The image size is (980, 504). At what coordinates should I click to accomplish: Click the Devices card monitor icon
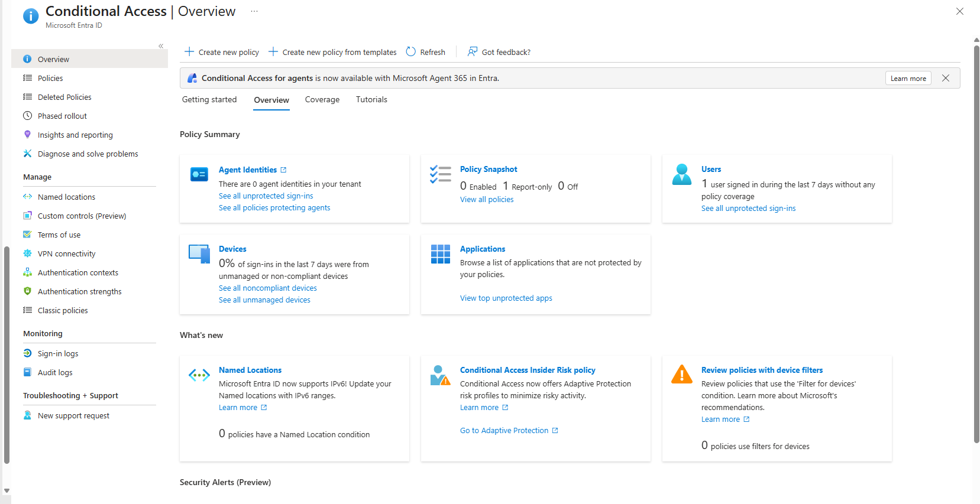pyautogui.click(x=199, y=253)
